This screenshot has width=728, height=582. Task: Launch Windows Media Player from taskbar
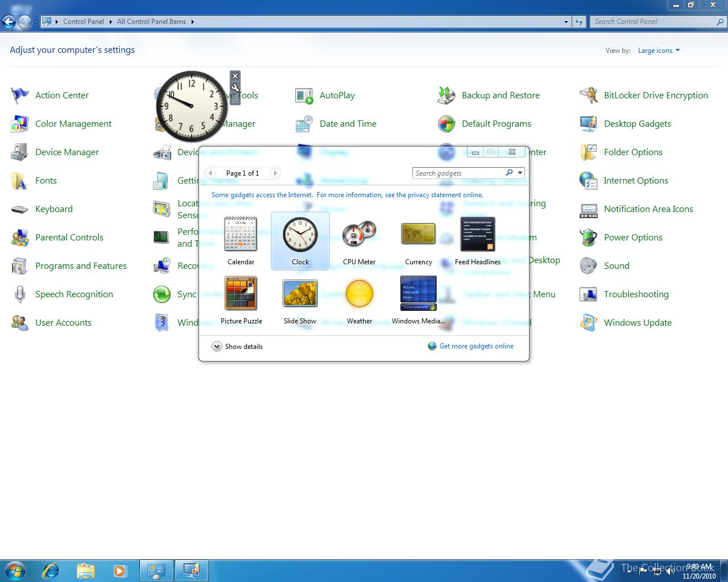click(119, 570)
